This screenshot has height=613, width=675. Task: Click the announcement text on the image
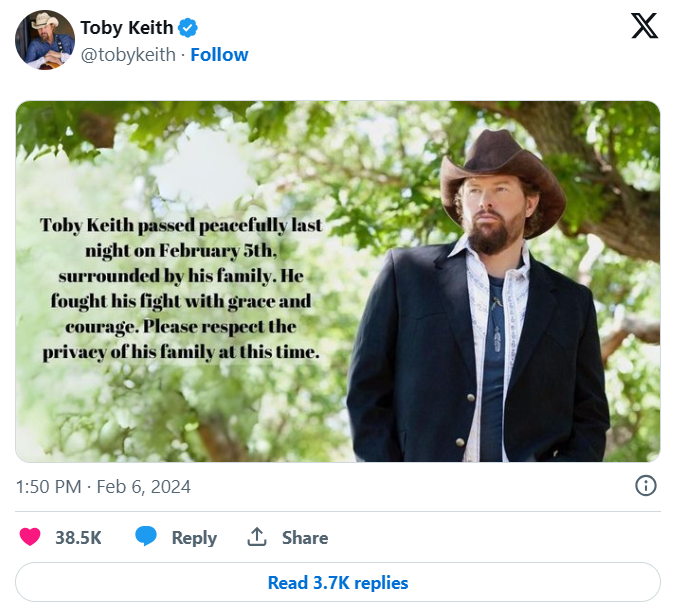[x=182, y=288]
